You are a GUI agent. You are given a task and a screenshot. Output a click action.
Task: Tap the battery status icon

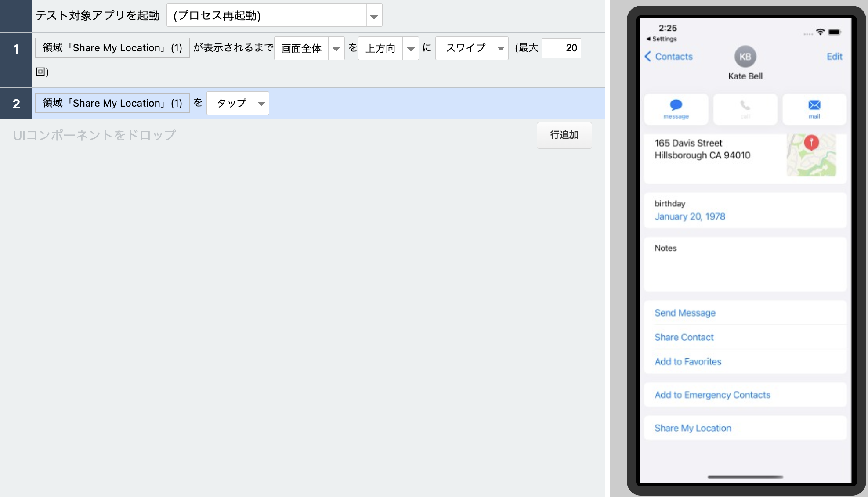coord(834,32)
